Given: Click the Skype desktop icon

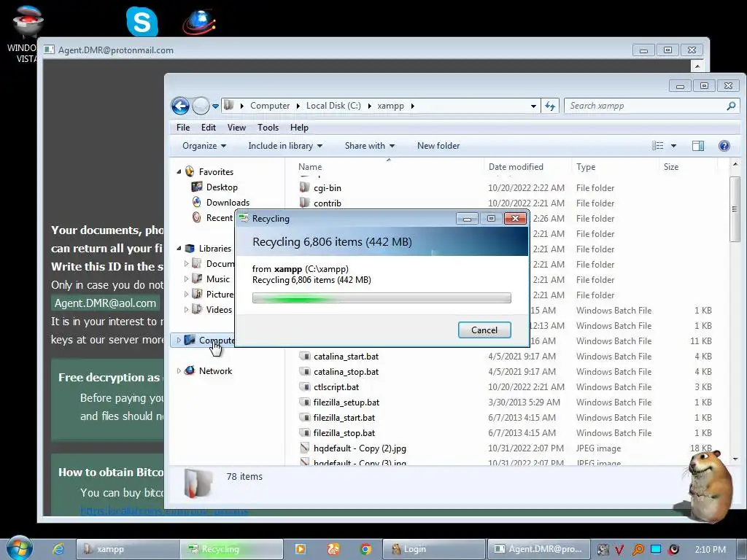Looking at the screenshot, I should point(142,21).
